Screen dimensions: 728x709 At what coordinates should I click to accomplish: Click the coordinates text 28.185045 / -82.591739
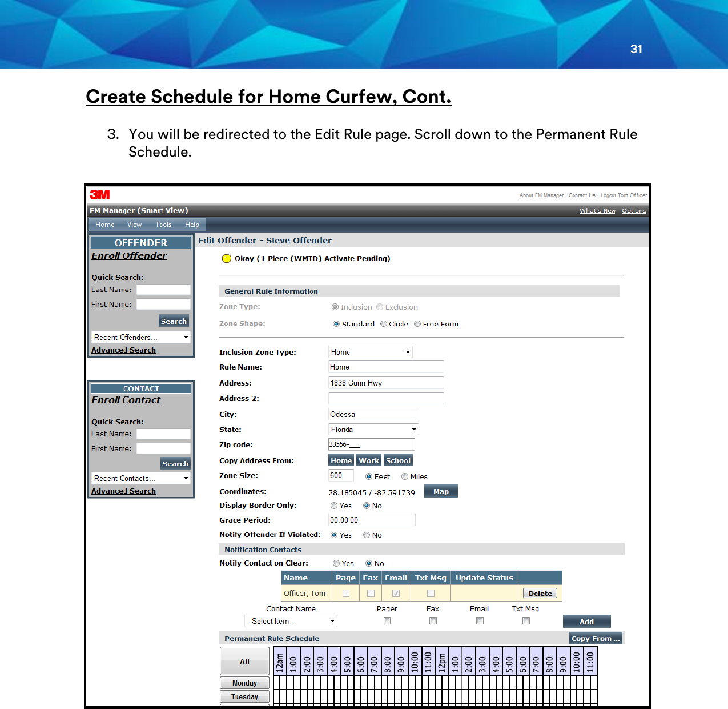[x=372, y=492]
